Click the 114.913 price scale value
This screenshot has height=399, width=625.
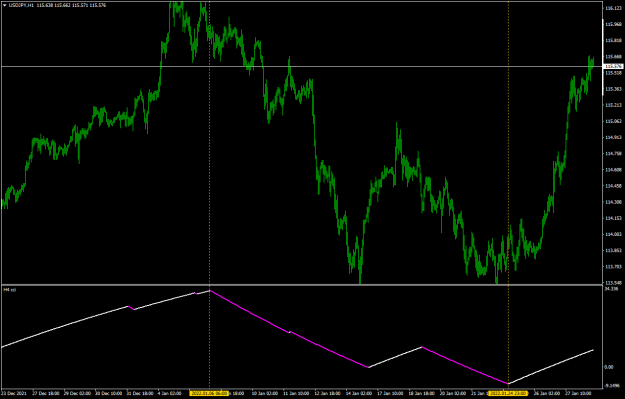(x=613, y=138)
